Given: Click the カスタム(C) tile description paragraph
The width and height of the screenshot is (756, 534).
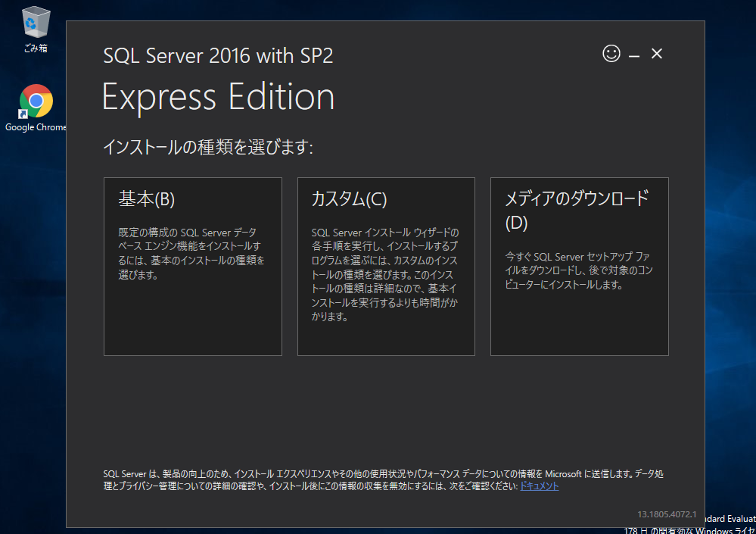Looking at the screenshot, I should click(385, 274).
